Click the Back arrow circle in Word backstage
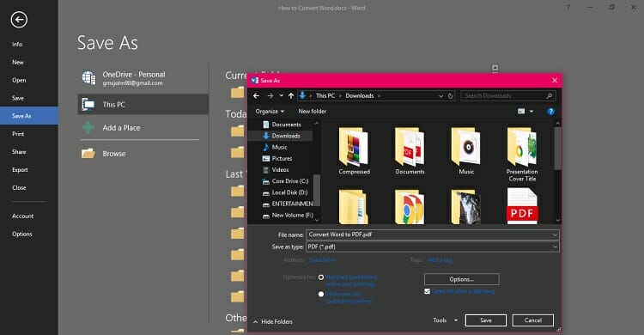 point(19,20)
